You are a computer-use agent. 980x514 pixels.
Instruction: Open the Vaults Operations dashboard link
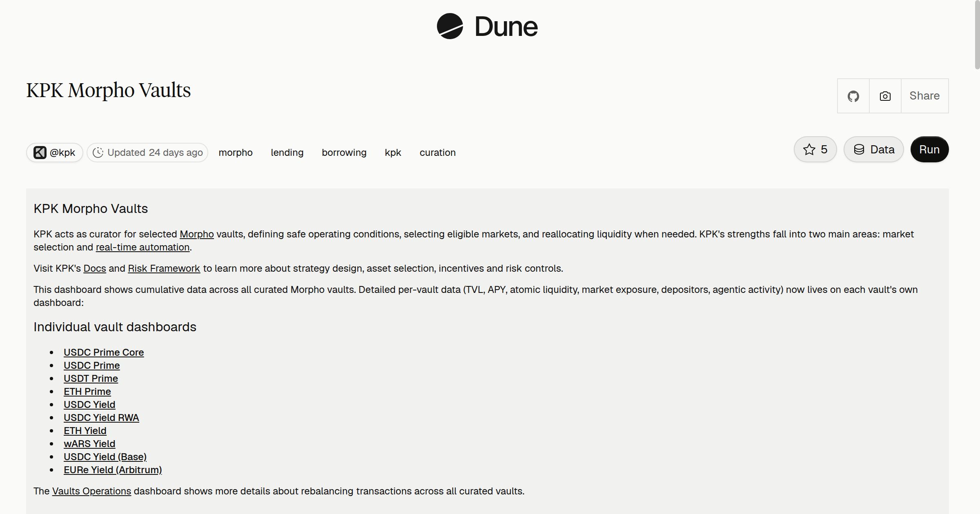[91, 491]
